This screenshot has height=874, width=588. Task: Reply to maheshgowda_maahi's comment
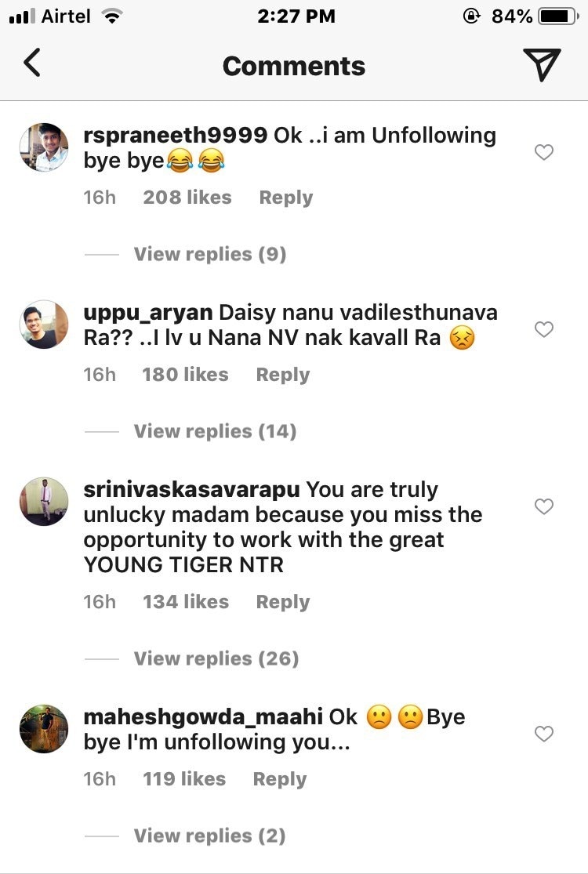tap(279, 779)
